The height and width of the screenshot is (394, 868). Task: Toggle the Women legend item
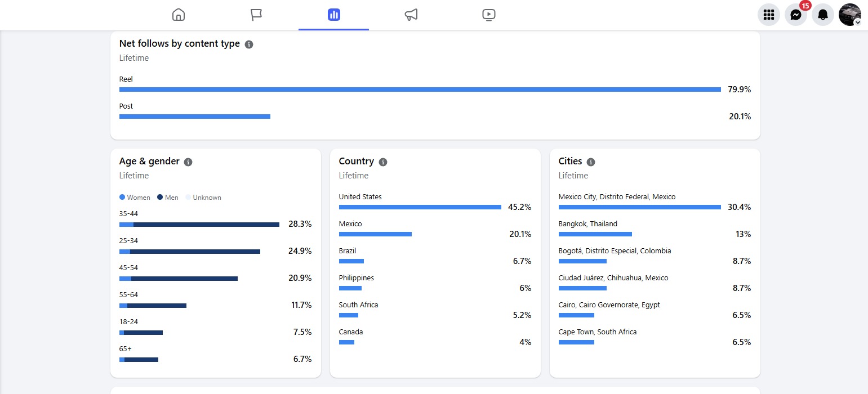pyautogui.click(x=135, y=198)
